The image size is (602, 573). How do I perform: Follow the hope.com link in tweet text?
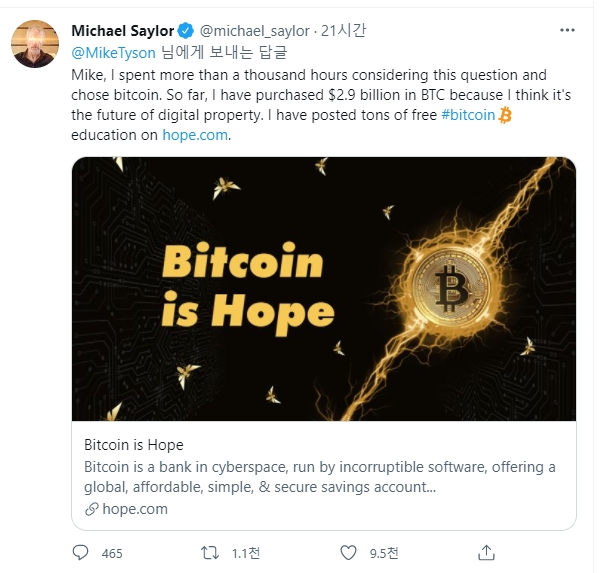[196, 136]
